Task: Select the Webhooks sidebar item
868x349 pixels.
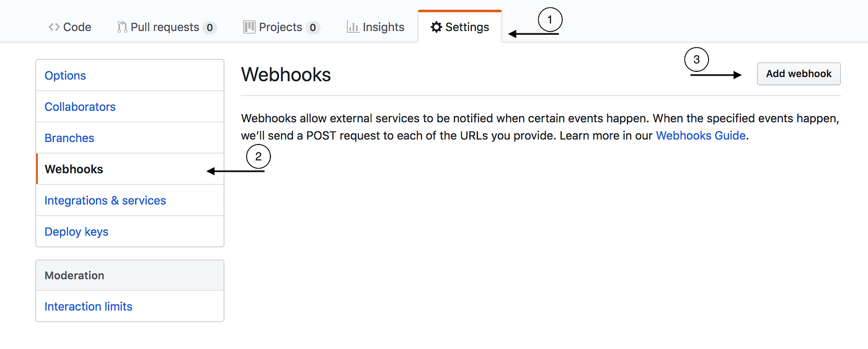Action: click(x=74, y=169)
